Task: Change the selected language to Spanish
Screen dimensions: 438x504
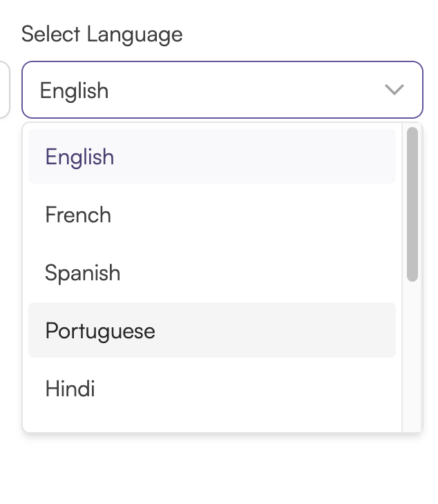Action: 212,273
